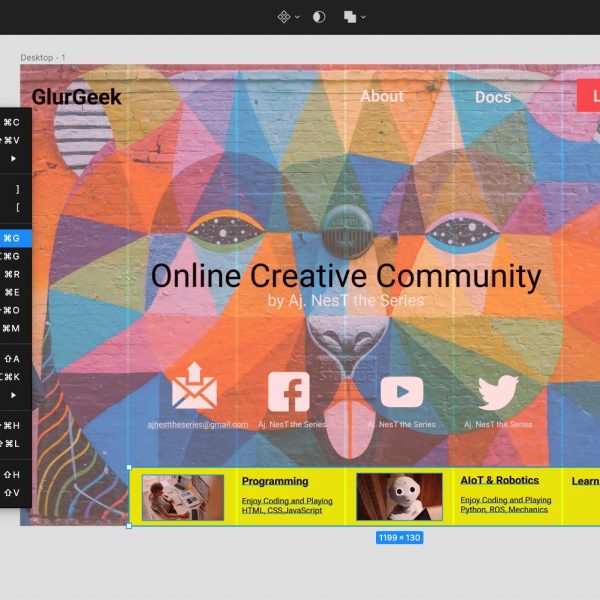This screenshot has height=600, width=600.
Task: Click the Programming card thumbnail image
Action: coord(182,496)
